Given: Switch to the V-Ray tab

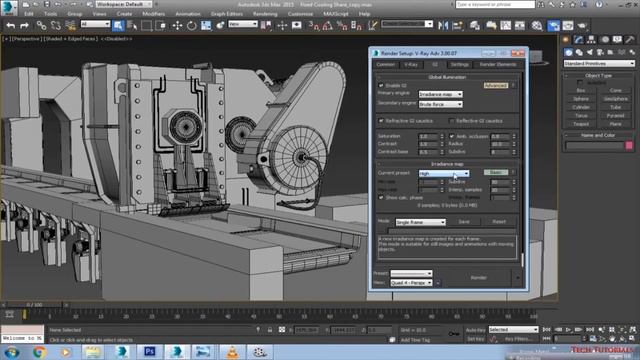Looking at the screenshot, I should pos(411,64).
